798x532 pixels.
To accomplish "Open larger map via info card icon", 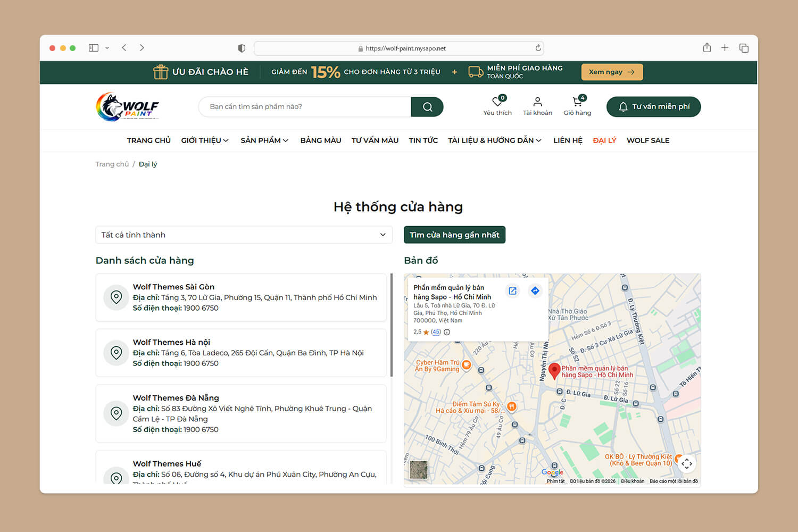I will tap(512, 291).
